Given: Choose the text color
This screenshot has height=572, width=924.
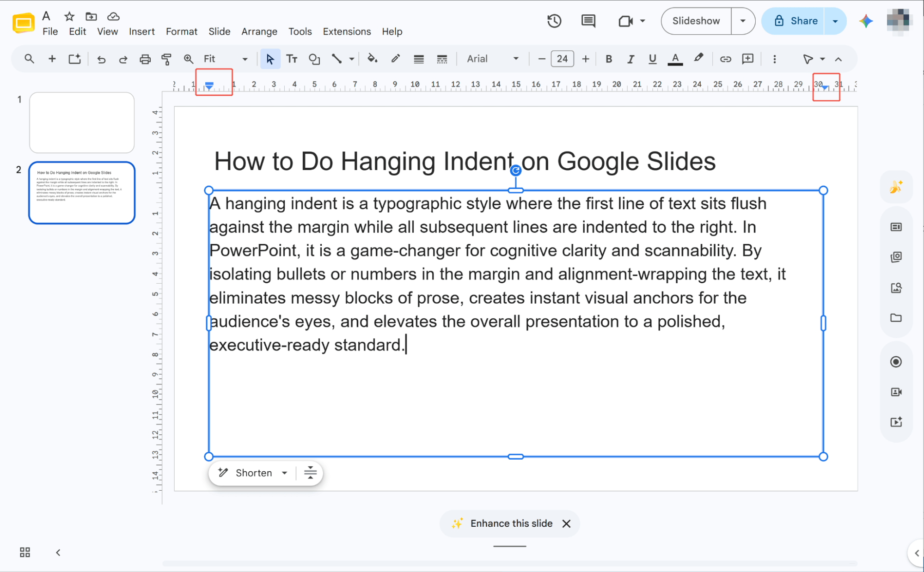Looking at the screenshot, I should pyautogui.click(x=675, y=59).
